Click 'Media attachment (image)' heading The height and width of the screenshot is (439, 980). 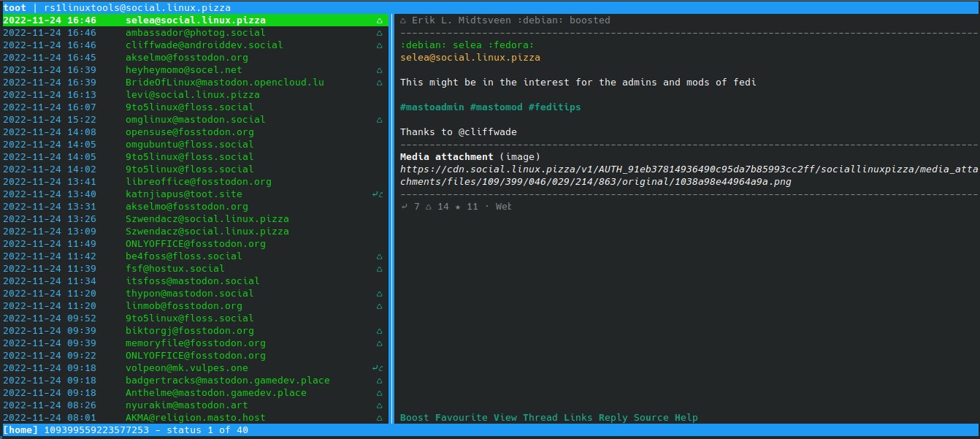470,157
